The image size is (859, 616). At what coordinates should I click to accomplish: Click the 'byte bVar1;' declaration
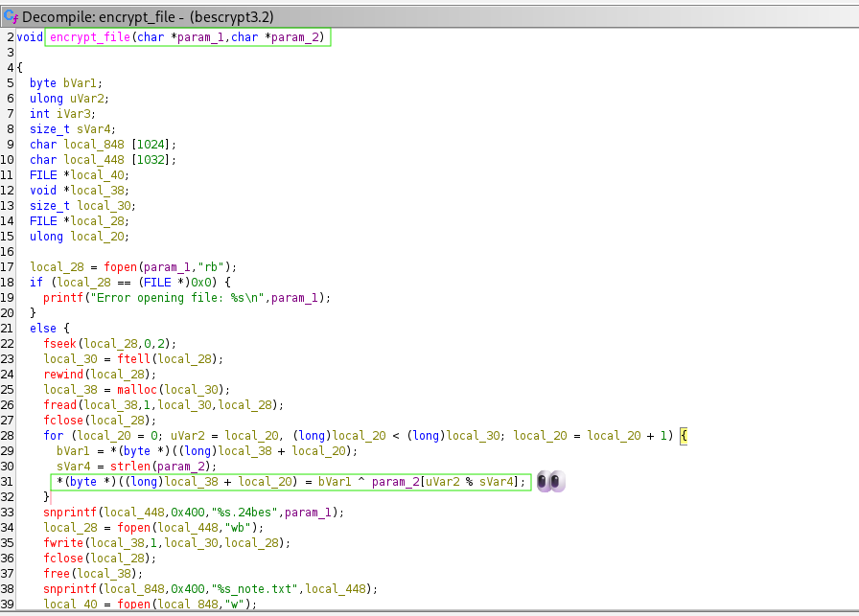pyautogui.click(x=66, y=82)
